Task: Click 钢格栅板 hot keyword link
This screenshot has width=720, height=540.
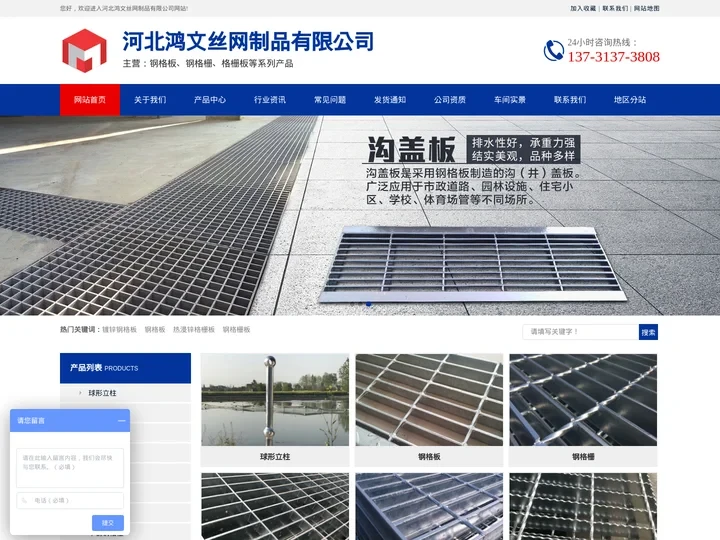Action: coord(236,330)
